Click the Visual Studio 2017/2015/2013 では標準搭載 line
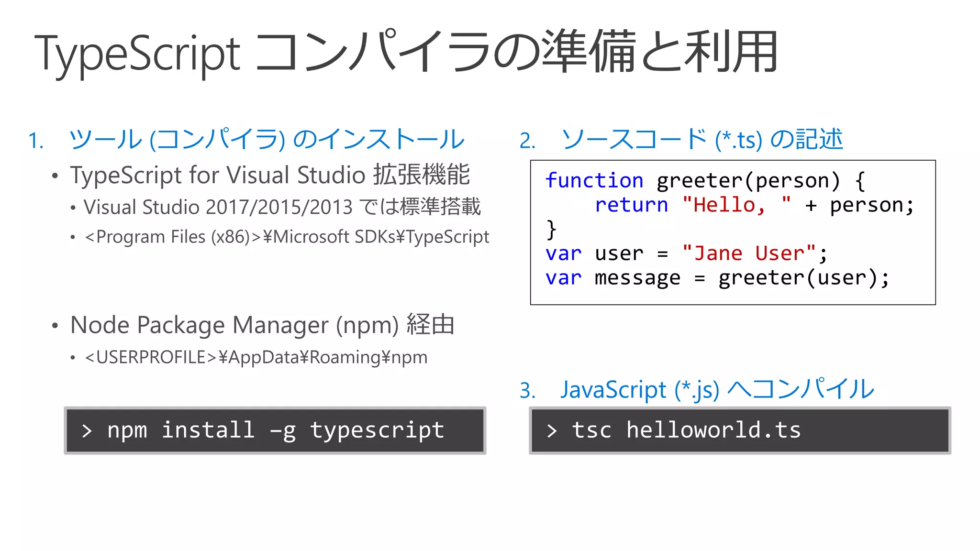Viewport: 980px width, 551px height. coord(282,207)
